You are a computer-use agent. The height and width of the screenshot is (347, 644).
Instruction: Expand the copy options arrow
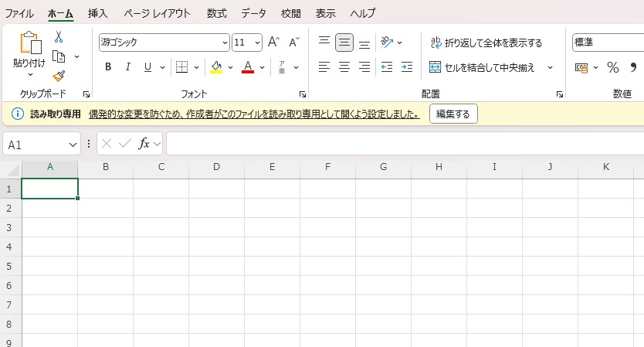(76, 56)
